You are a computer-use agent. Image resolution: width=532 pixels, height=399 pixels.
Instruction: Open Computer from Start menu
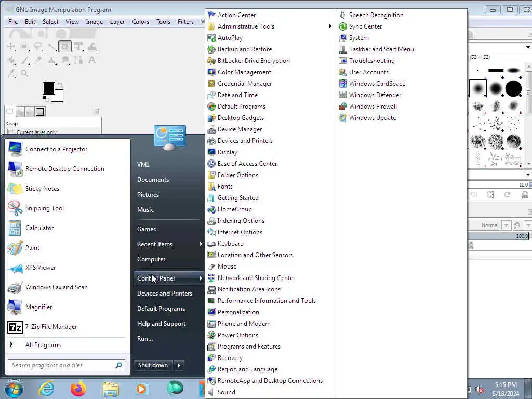(151, 259)
